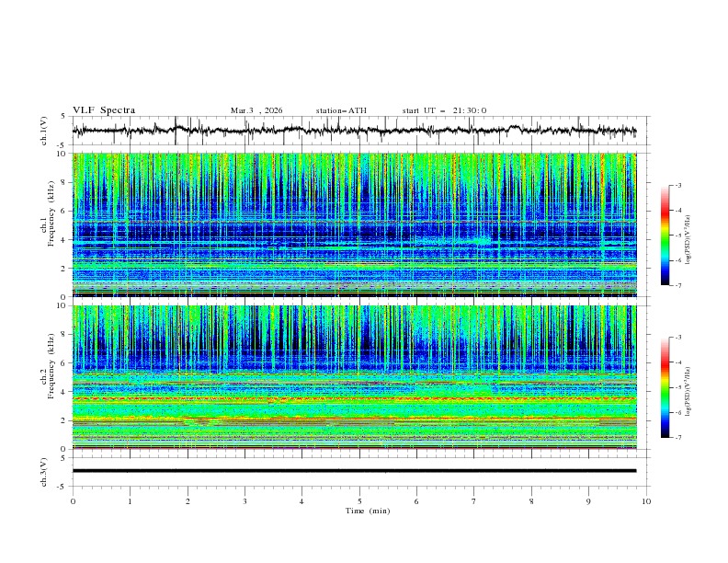
Task: Click the "station=ATH" header text
Action: point(341,110)
